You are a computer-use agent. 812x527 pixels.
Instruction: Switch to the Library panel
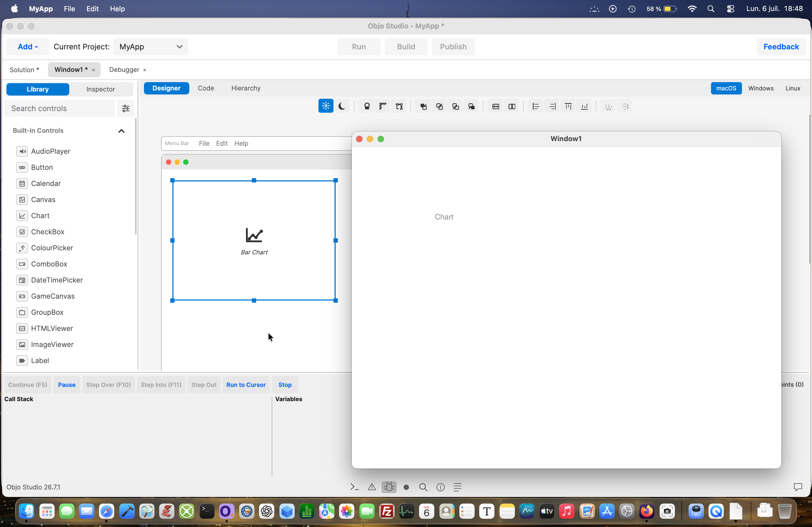tap(38, 89)
